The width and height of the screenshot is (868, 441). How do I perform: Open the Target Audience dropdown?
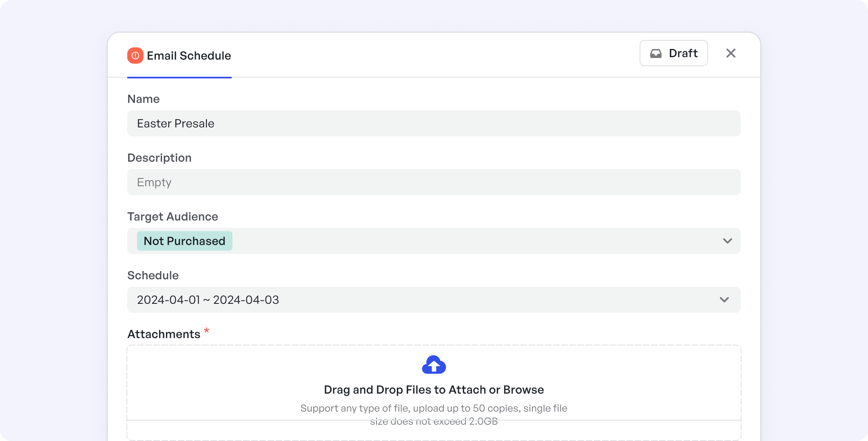tap(434, 241)
